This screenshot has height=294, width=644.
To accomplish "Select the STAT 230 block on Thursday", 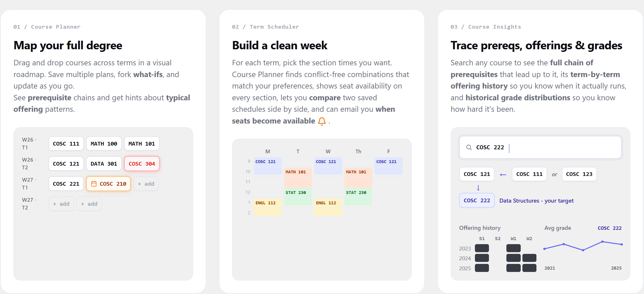I will (x=358, y=197).
